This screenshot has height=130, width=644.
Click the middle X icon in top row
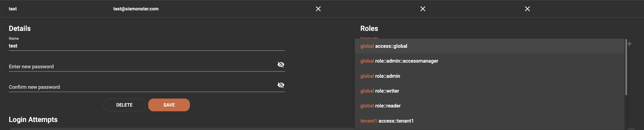(x=423, y=9)
